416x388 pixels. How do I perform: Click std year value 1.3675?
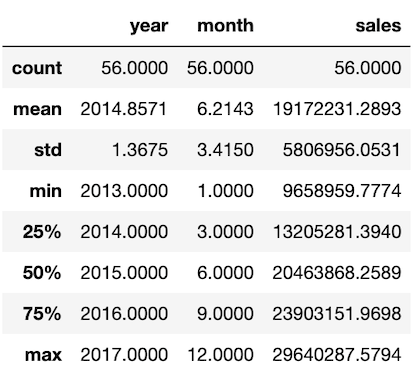140,150
